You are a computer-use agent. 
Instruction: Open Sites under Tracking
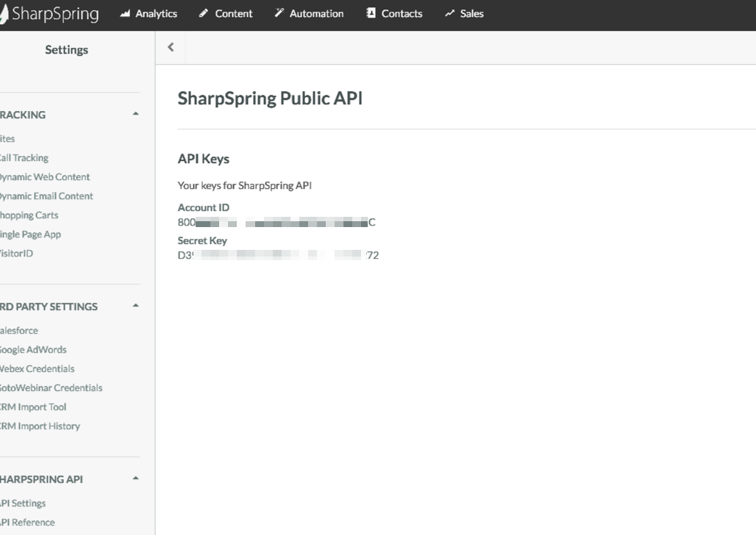tap(7, 139)
